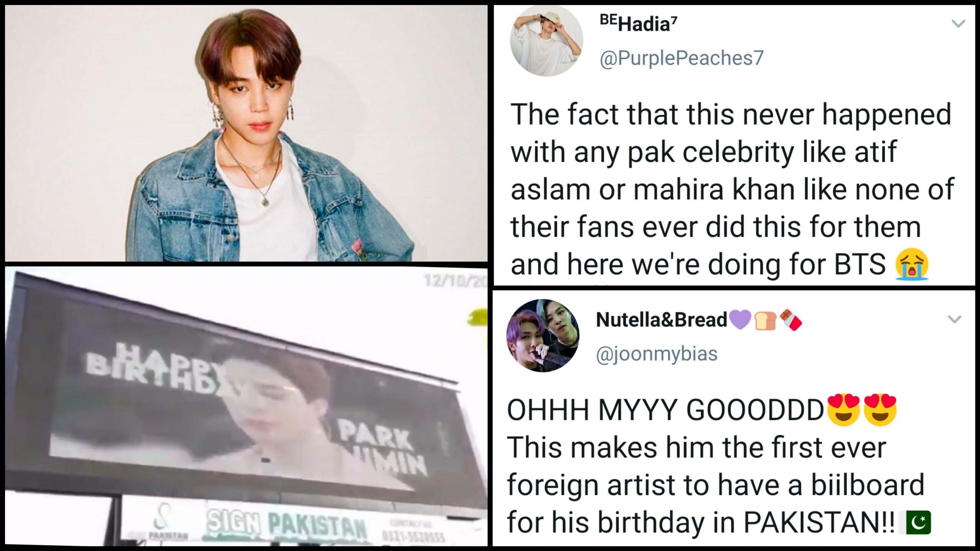Expand the BEHadia7 tweet options chevron

[958, 24]
